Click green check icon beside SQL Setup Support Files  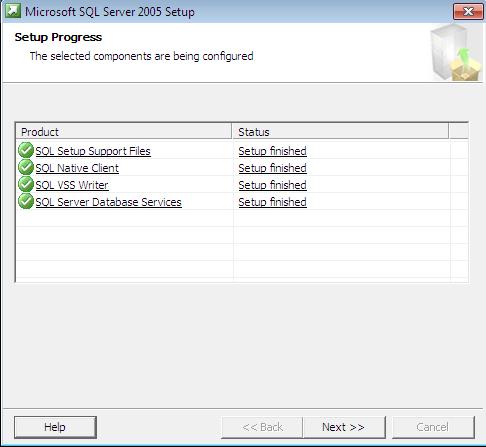click(x=26, y=150)
